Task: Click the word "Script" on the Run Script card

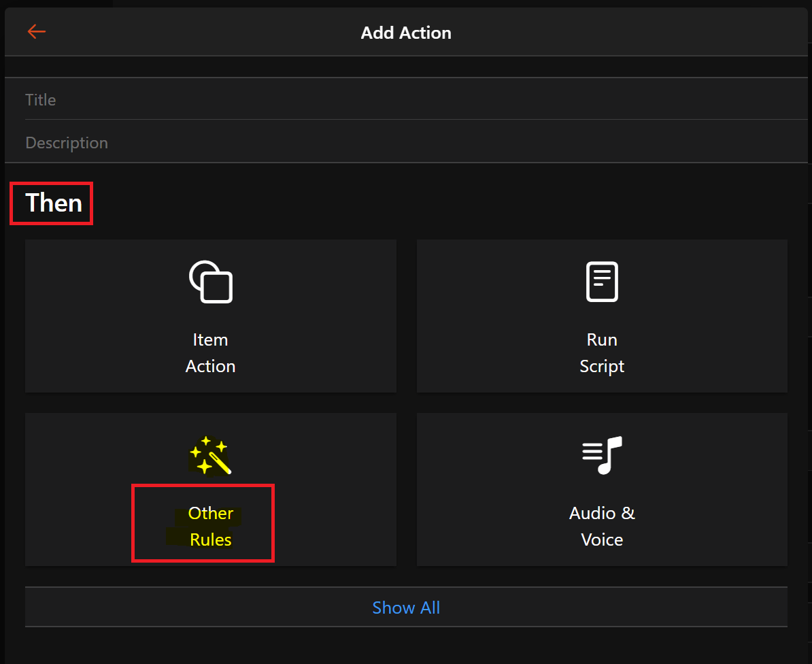Action: coord(602,367)
